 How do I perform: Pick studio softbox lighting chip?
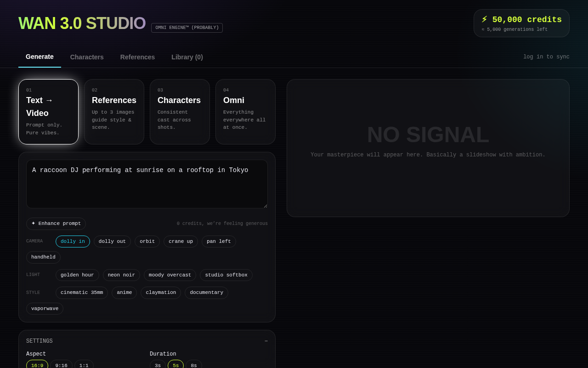coord(226,275)
